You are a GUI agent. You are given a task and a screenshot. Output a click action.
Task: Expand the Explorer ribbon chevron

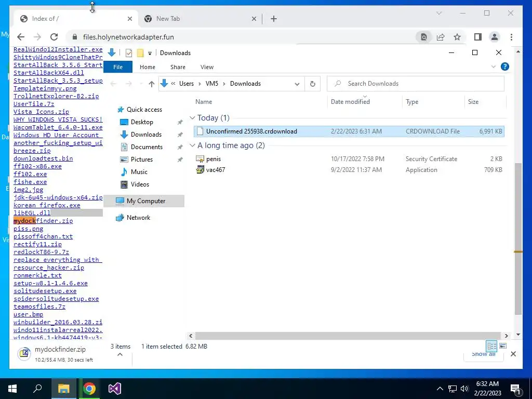coord(494,67)
